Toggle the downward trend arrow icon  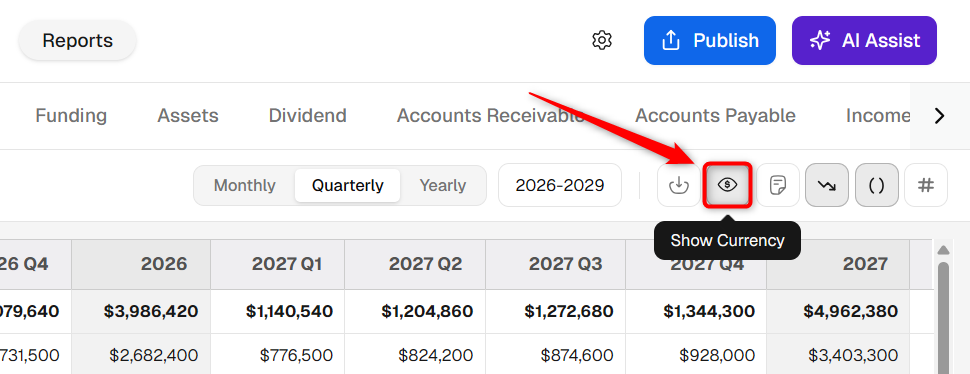(827, 185)
